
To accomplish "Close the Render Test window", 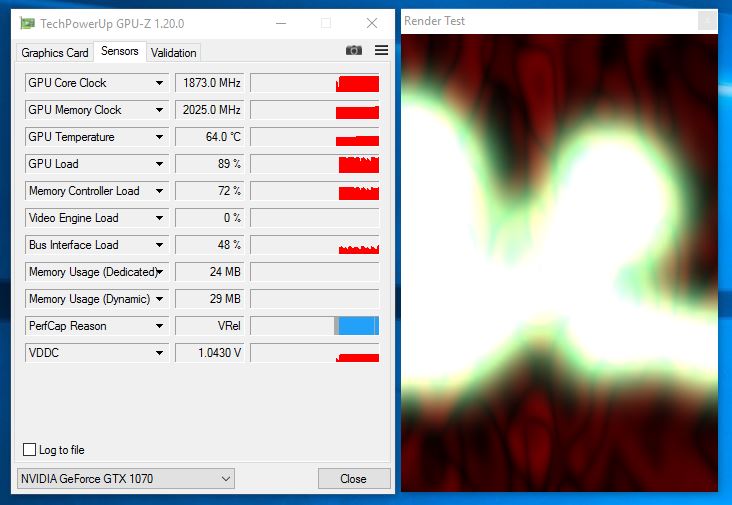I will pyautogui.click(x=708, y=21).
